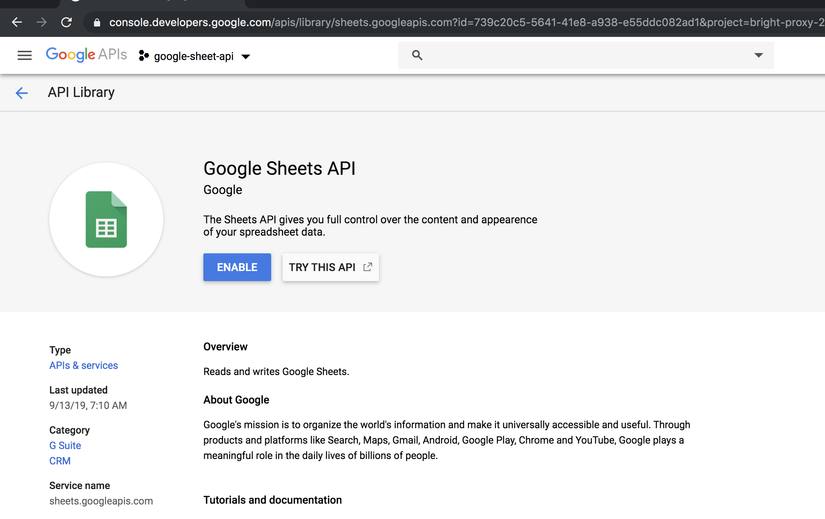Open the hamburger navigation menu
825x519 pixels.
tap(24, 56)
